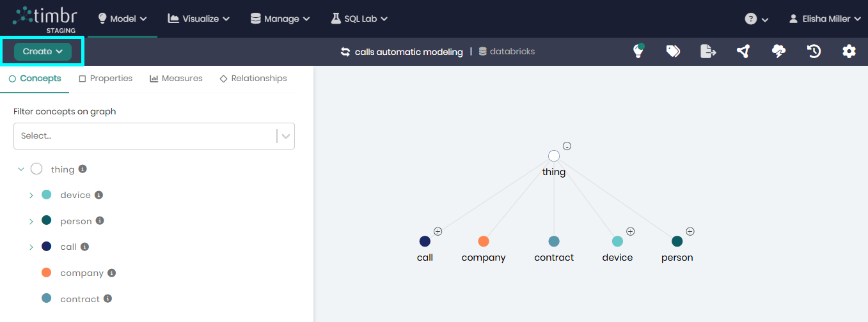Click the lightbulb suggestions icon
The height and width of the screenshot is (322, 868).
tap(638, 52)
